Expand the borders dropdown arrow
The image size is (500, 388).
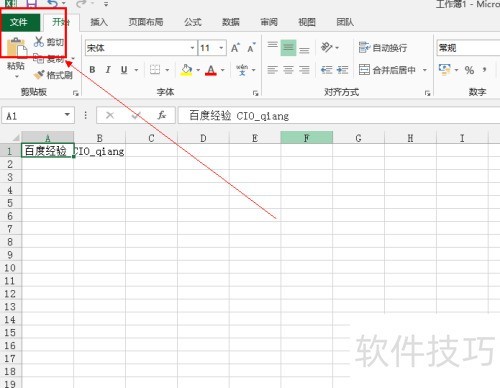pyautogui.click(x=167, y=70)
